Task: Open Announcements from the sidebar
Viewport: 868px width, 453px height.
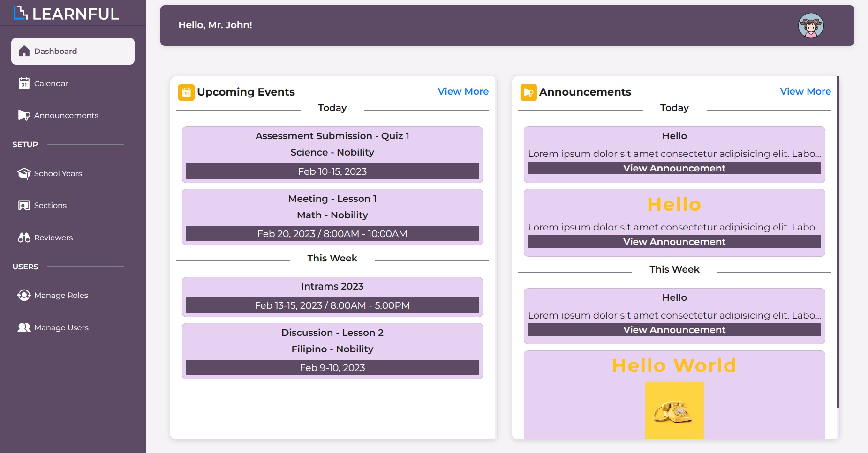Action: [73, 115]
